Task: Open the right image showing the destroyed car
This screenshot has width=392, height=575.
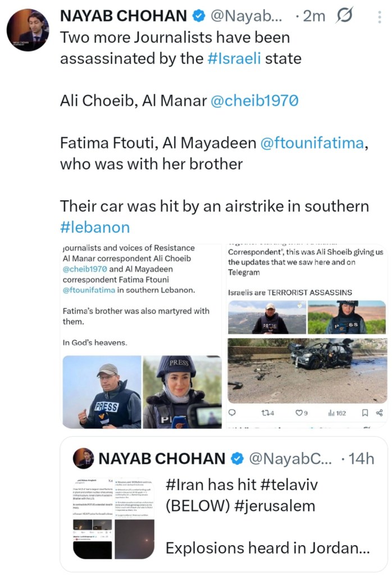Action: click(x=307, y=371)
